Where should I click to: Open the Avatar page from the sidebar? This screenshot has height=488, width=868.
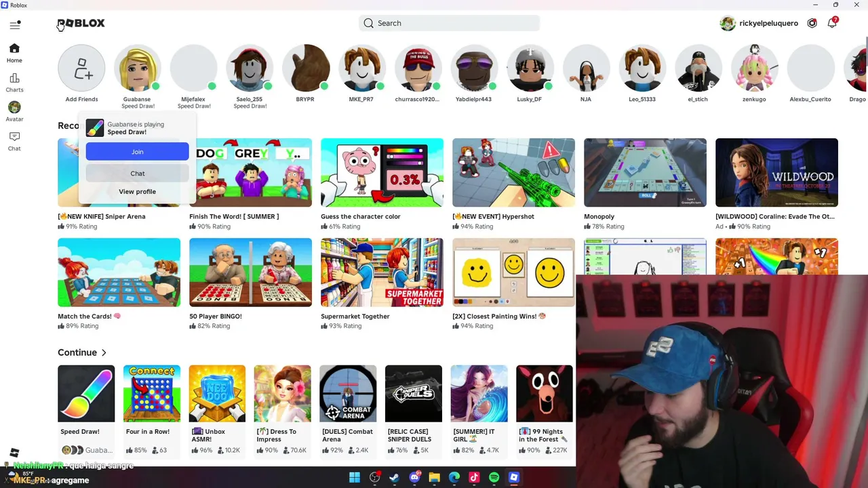tap(14, 112)
